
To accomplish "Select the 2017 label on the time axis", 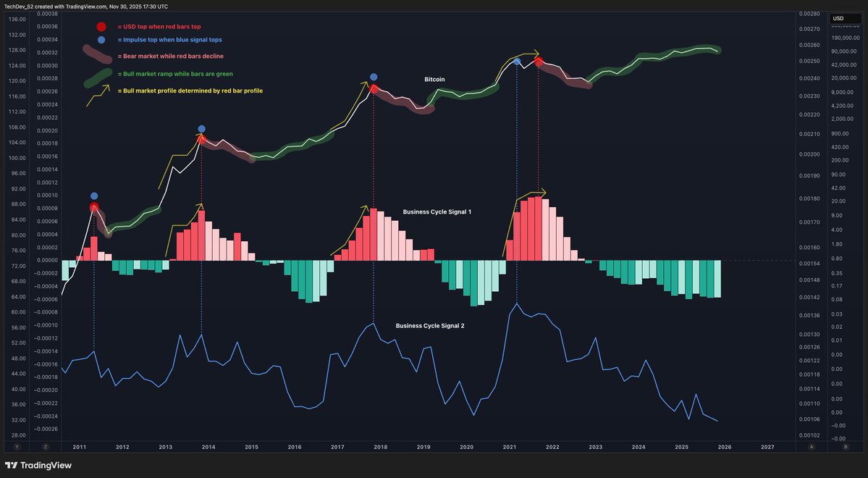I will click(337, 447).
